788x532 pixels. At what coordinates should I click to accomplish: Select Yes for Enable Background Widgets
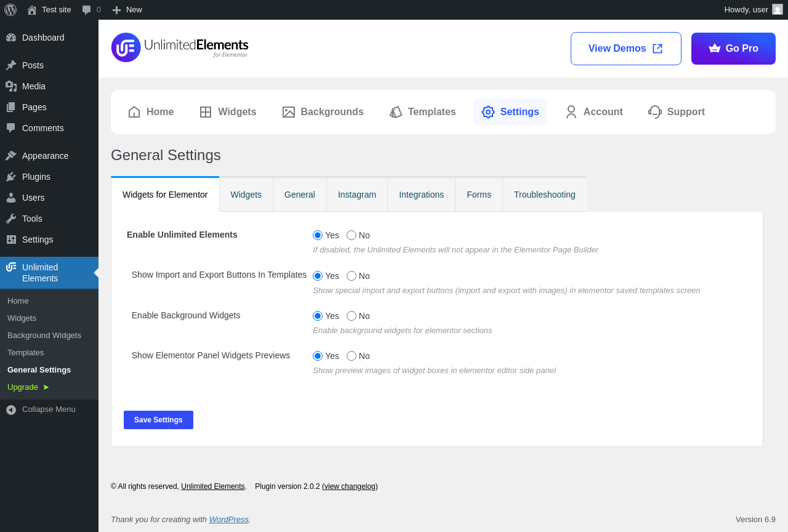(318, 316)
